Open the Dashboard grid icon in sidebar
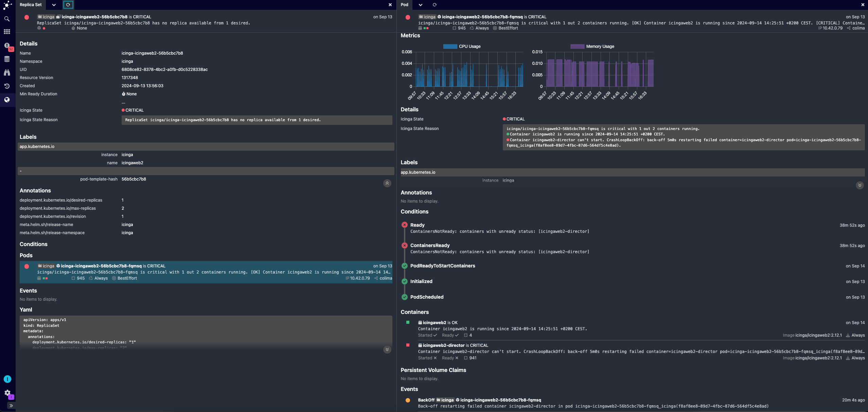868x412 pixels. [x=7, y=32]
